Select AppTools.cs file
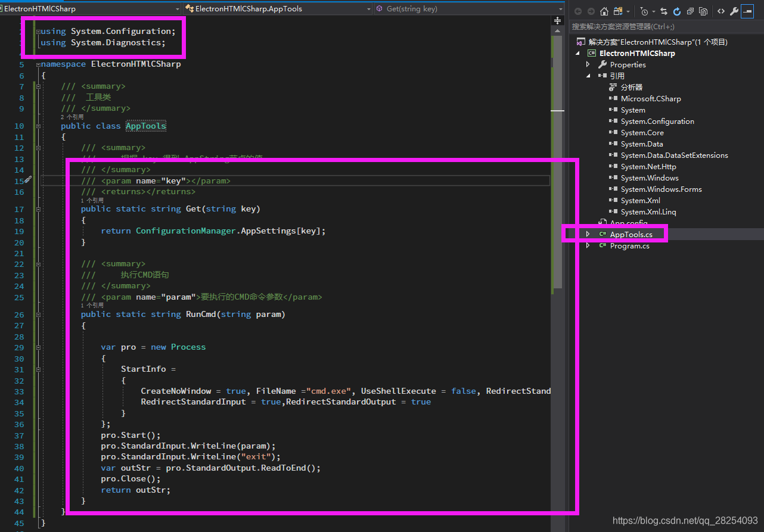The image size is (764, 532). [x=631, y=235]
